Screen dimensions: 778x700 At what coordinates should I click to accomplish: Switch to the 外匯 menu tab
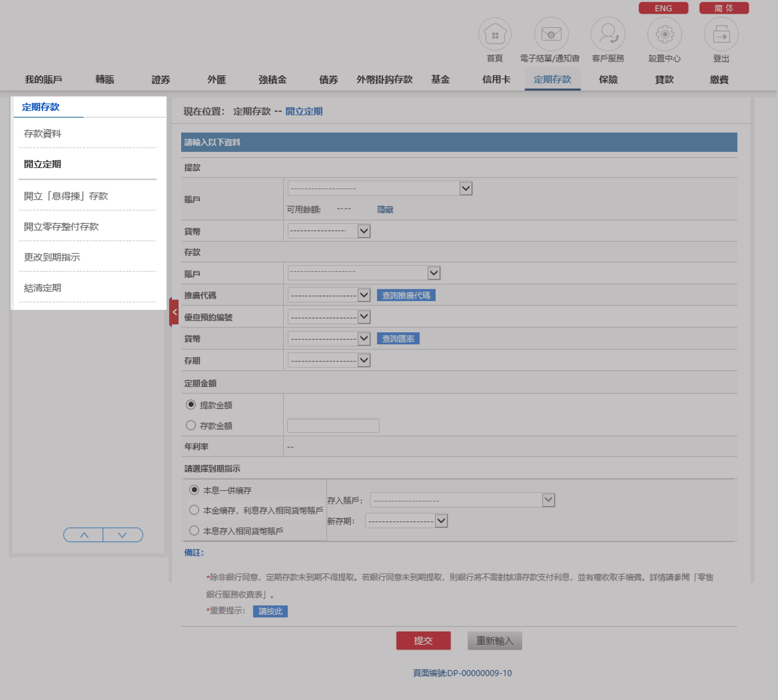tap(217, 80)
